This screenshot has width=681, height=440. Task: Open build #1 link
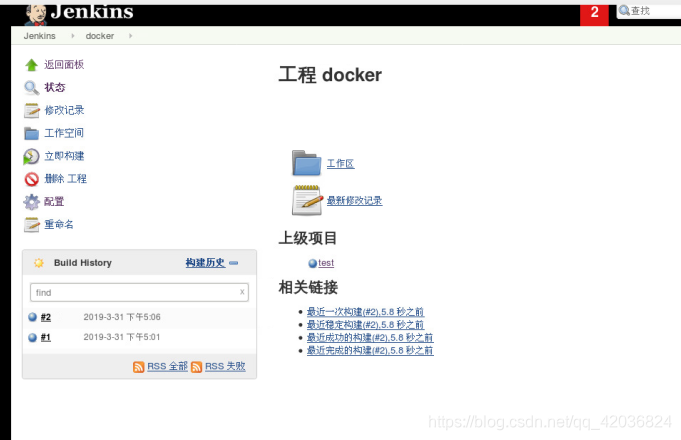coord(46,337)
